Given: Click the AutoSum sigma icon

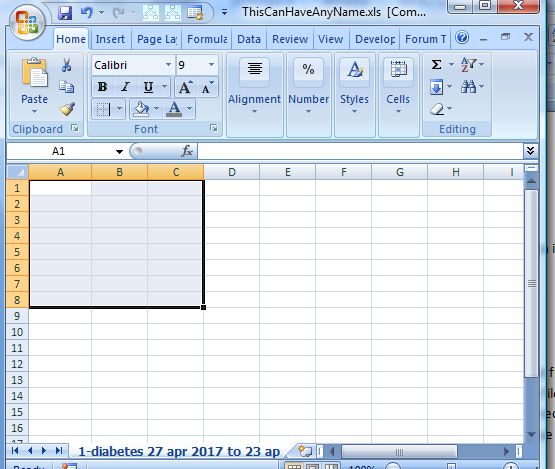Looking at the screenshot, I should 437,64.
